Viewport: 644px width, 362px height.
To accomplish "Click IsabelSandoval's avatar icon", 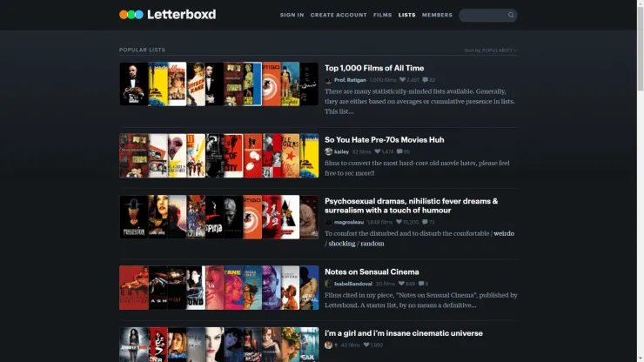I will pos(328,284).
